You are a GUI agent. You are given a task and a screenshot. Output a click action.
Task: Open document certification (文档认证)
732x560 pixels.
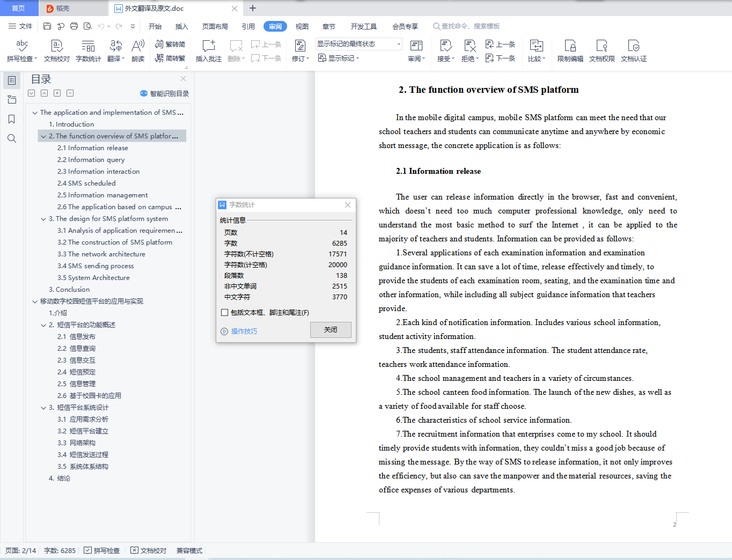pyautogui.click(x=633, y=51)
